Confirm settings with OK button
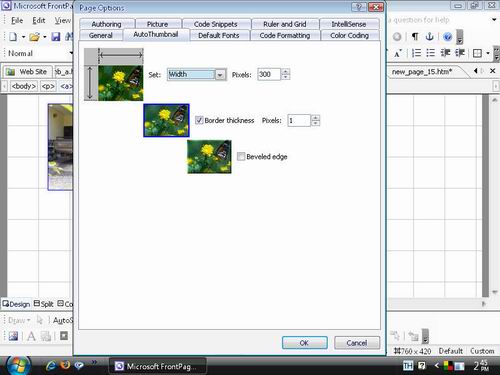500x375 pixels. tap(305, 343)
